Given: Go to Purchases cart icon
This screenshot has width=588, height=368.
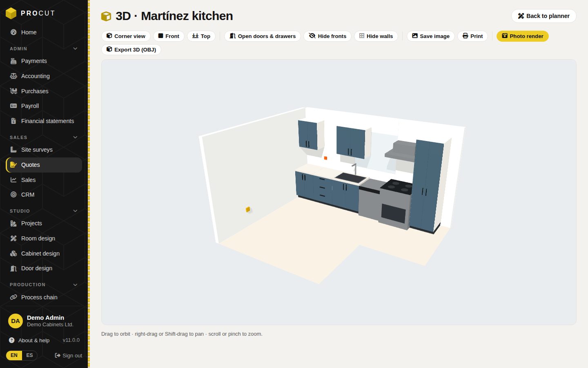Looking at the screenshot, I should (x=13, y=91).
